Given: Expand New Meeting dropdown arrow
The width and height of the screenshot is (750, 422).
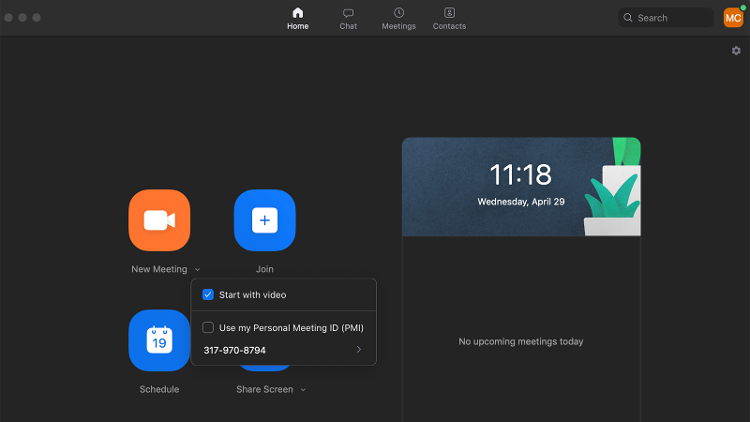Looking at the screenshot, I should point(198,269).
